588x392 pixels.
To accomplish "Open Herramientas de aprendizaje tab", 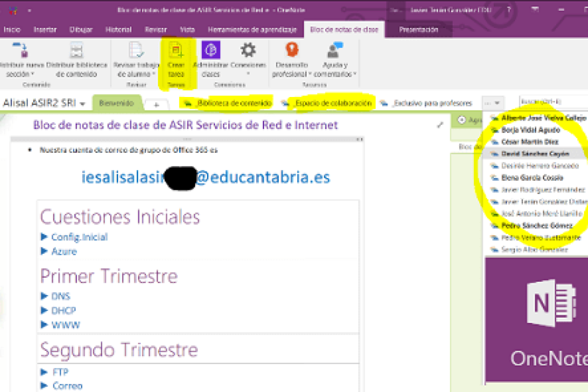I will click(252, 29).
